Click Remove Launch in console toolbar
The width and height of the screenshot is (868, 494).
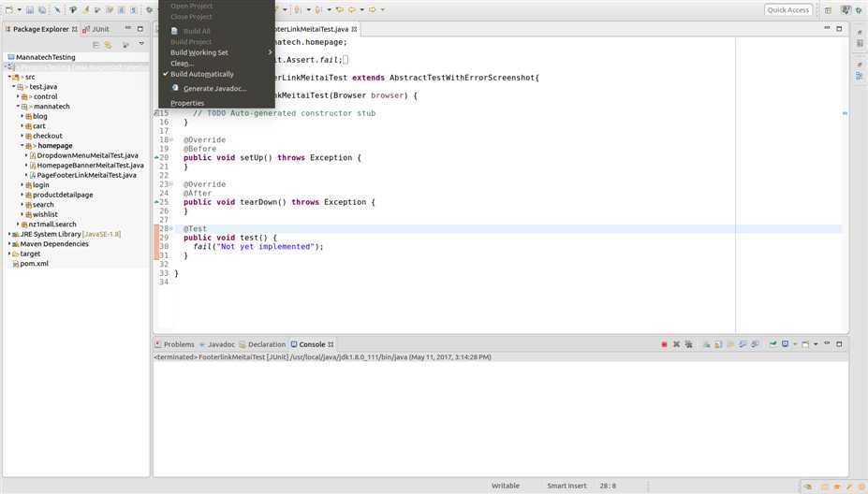[676, 344]
